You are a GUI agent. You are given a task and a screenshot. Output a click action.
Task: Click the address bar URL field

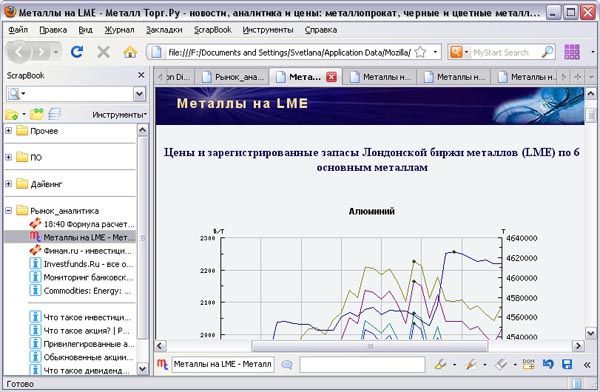click(289, 52)
